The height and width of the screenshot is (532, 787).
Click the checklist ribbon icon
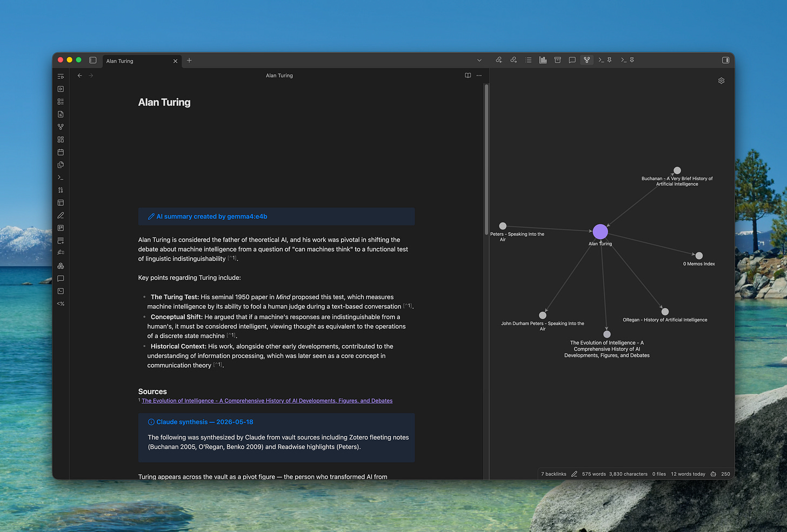click(61, 102)
